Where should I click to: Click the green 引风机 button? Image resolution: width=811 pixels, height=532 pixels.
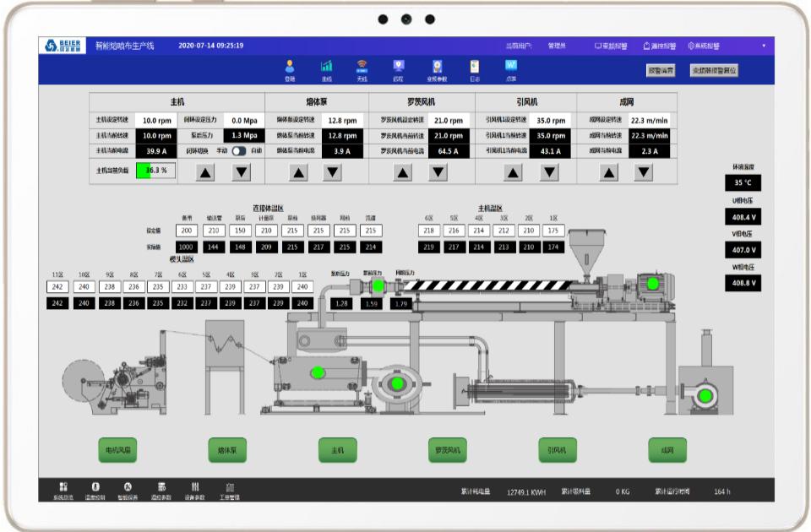point(558,450)
